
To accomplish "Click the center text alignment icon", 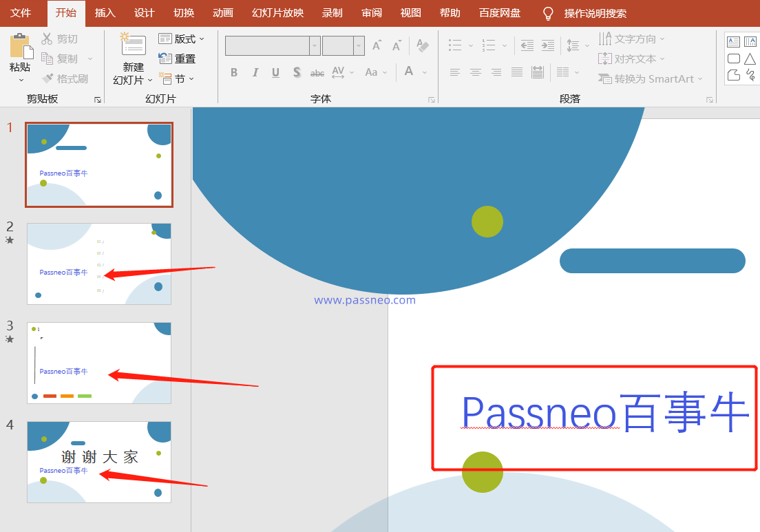I will point(476,72).
